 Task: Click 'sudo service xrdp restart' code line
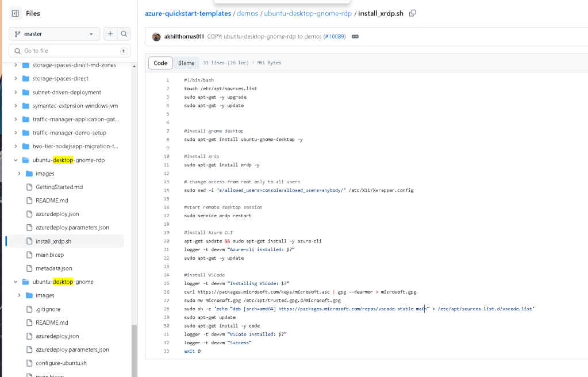(x=217, y=216)
